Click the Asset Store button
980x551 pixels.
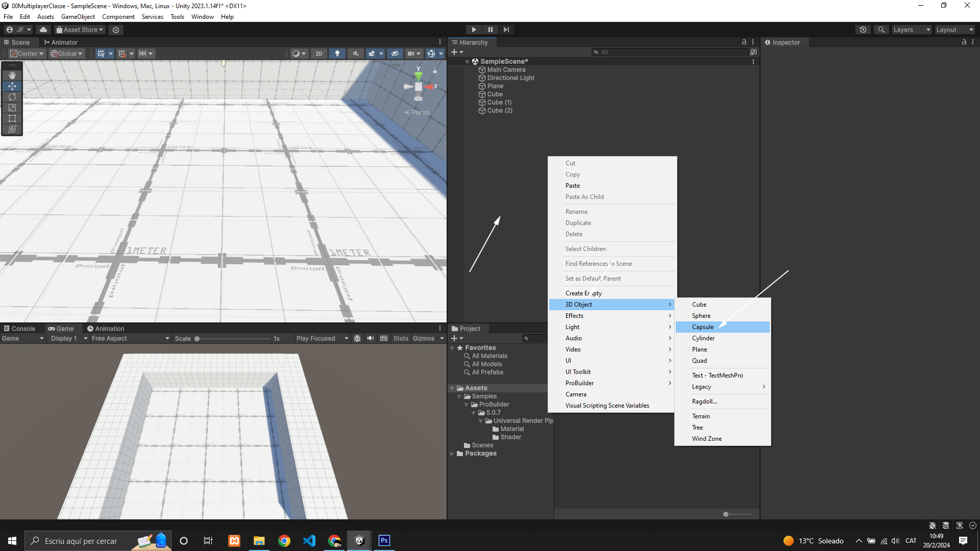[x=80, y=30]
